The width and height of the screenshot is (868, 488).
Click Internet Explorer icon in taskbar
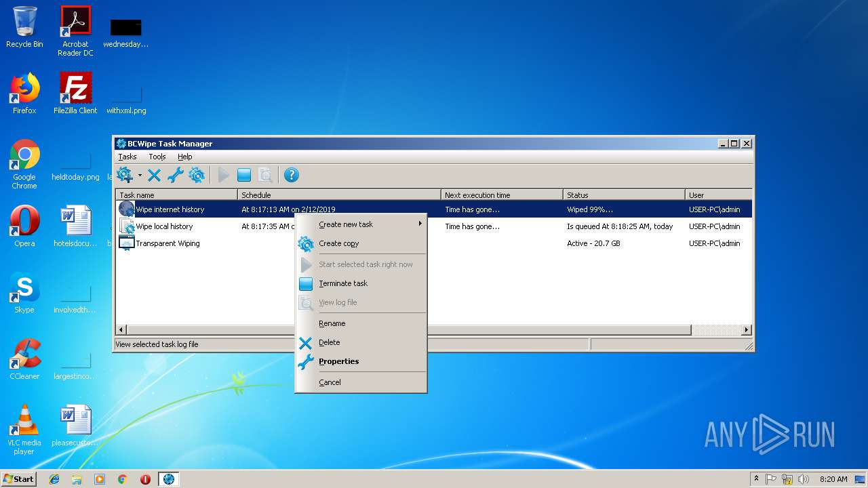point(54,479)
